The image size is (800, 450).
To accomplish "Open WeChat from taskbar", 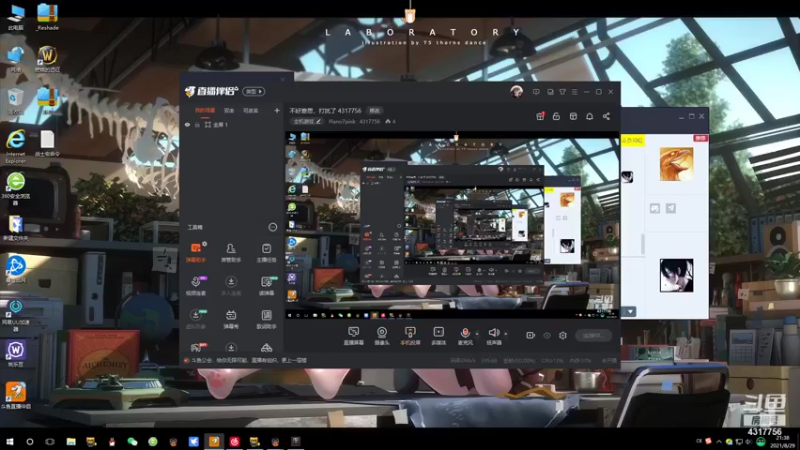I will click(132, 441).
